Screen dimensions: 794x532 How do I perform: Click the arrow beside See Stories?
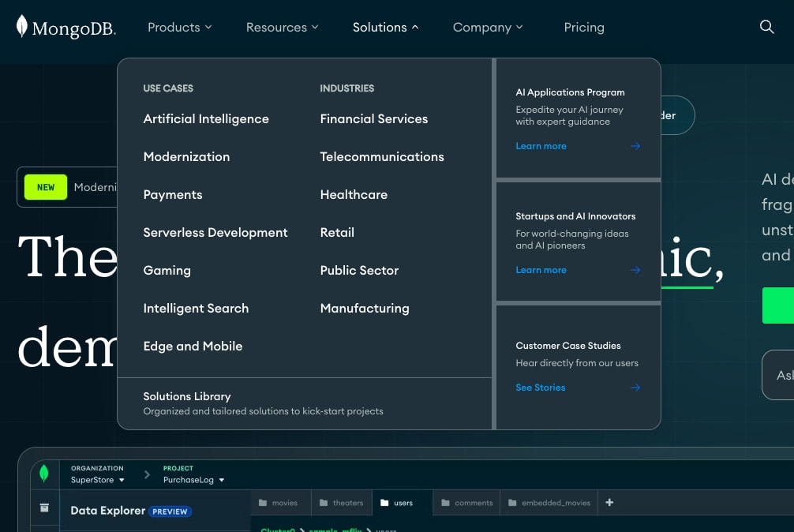[x=635, y=388]
